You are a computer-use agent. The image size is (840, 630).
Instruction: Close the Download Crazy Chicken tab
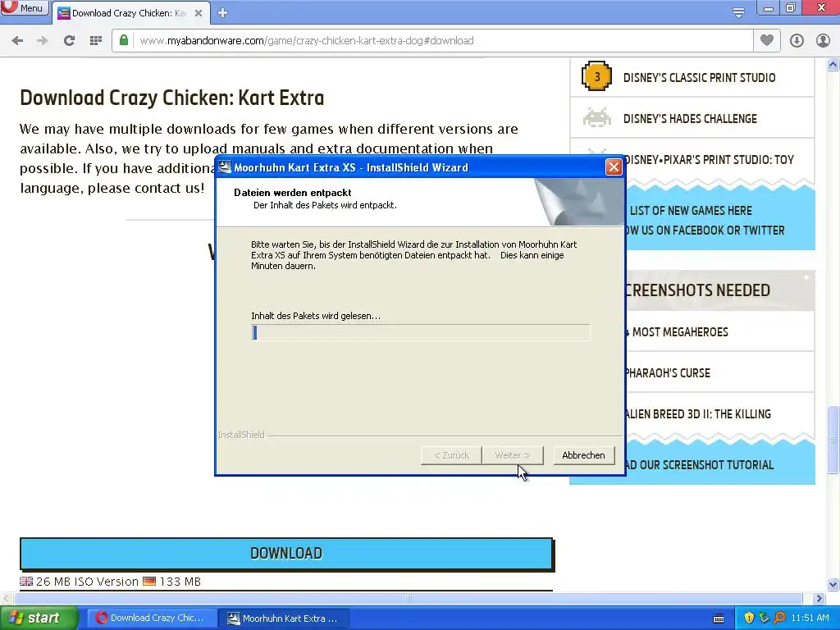coord(199,13)
